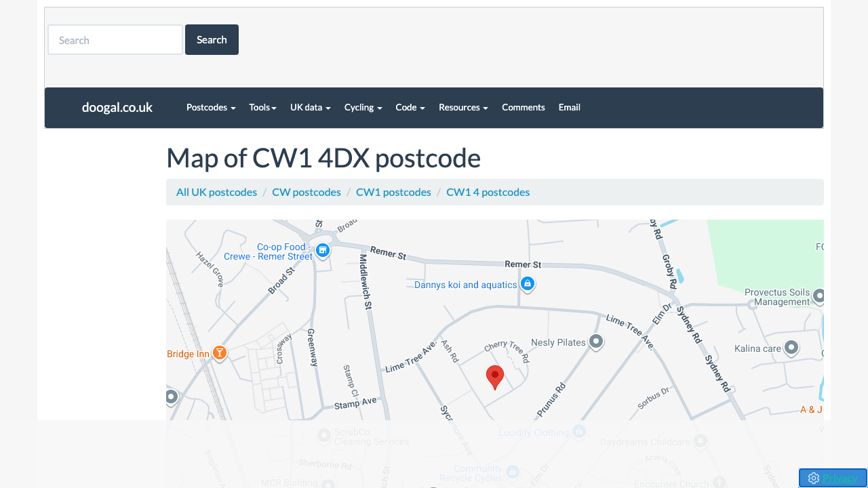Open the Email menu item
Screen dimensions: 868x488
point(569,107)
